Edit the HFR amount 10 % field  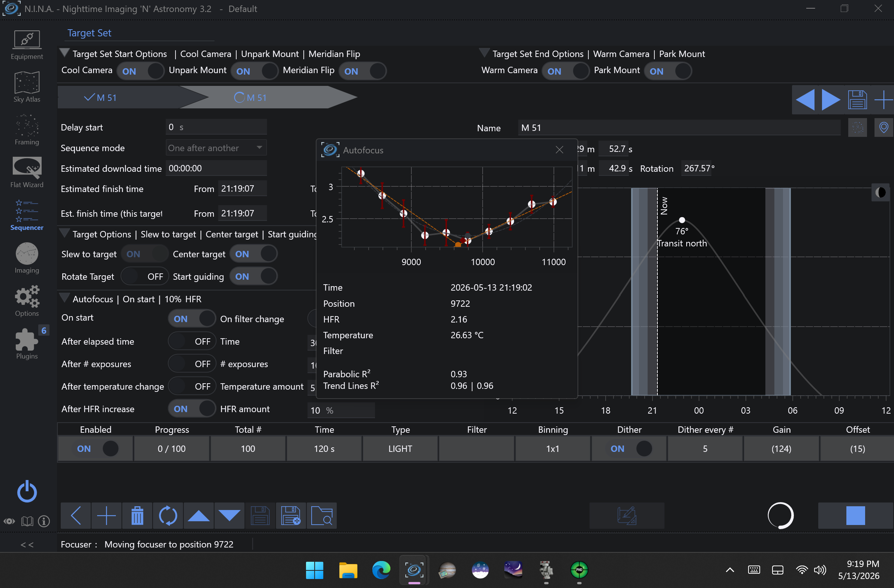click(x=341, y=410)
